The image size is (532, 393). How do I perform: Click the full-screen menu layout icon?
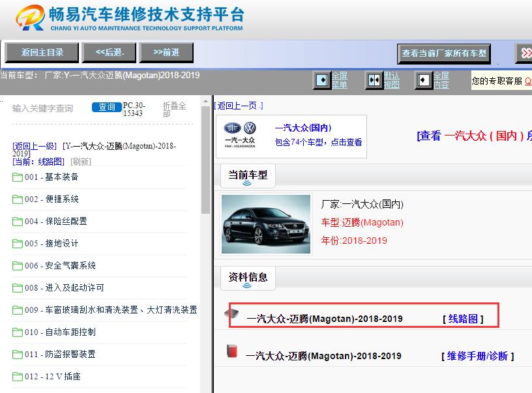pyautogui.click(x=321, y=80)
